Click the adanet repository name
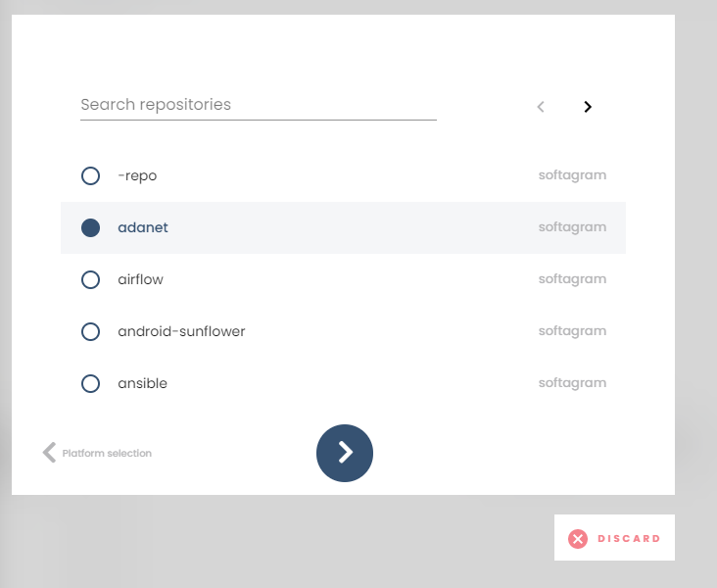717x588 pixels. click(x=143, y=227)
